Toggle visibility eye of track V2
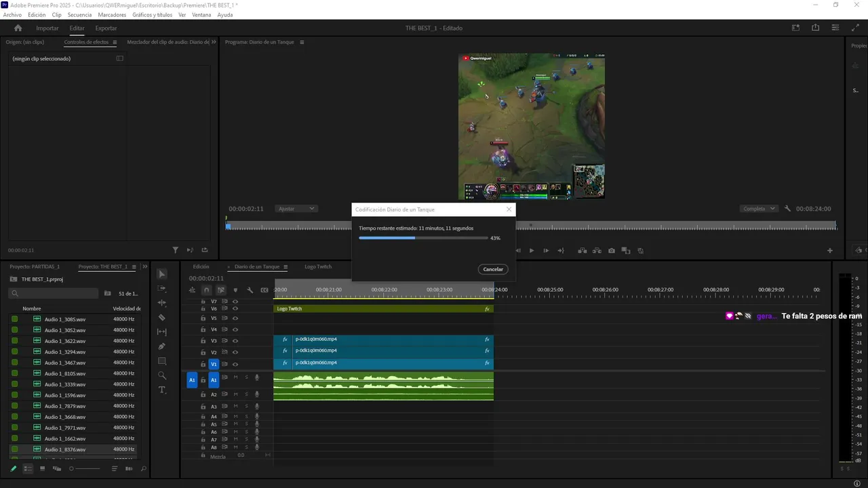This screenshot has height=488, width=868. [235, 352]
